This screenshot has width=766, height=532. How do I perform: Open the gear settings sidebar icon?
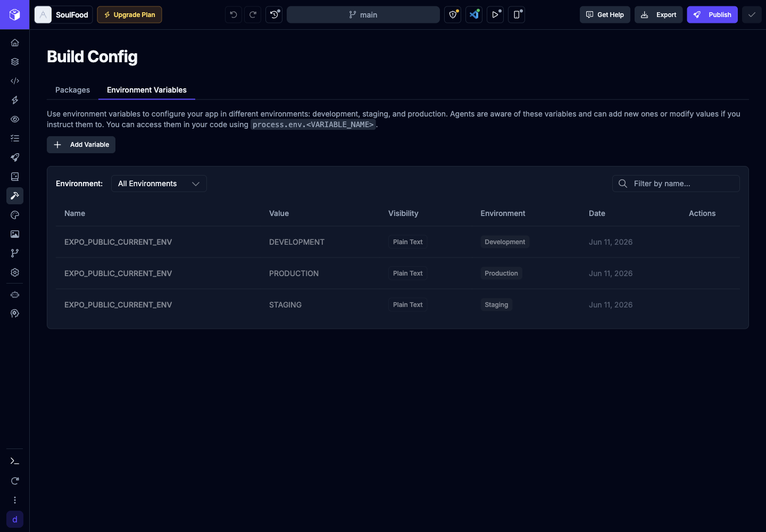tap(15, 272)
